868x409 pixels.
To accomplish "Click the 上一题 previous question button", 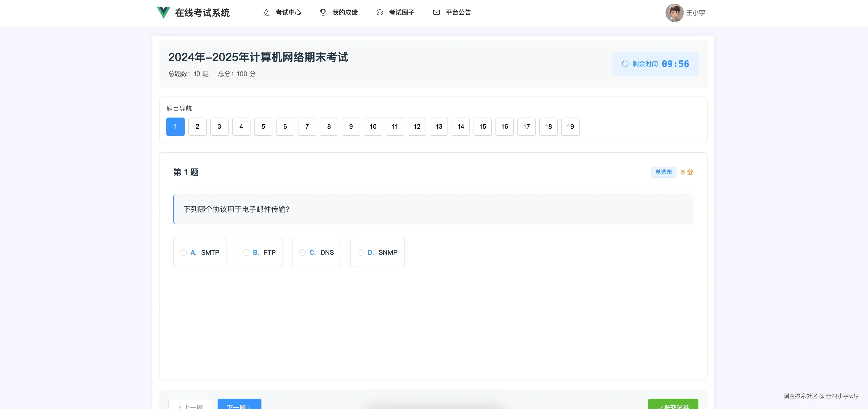I will [190, 405].
